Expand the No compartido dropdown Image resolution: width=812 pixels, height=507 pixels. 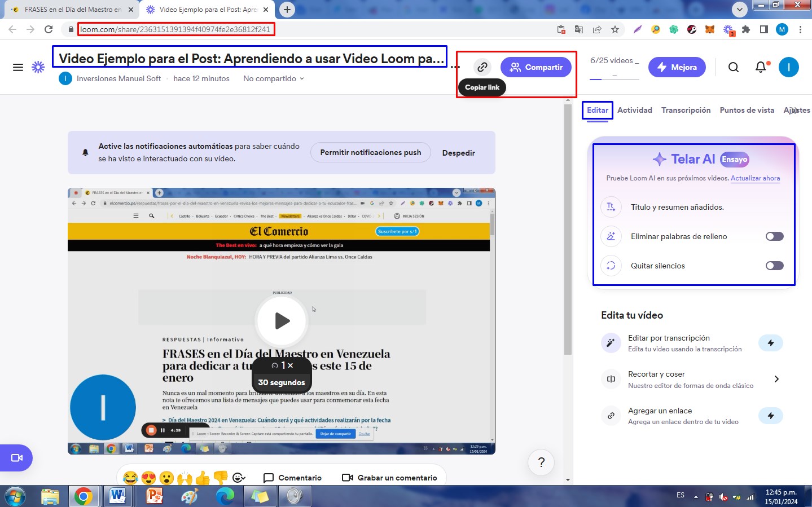274,78
